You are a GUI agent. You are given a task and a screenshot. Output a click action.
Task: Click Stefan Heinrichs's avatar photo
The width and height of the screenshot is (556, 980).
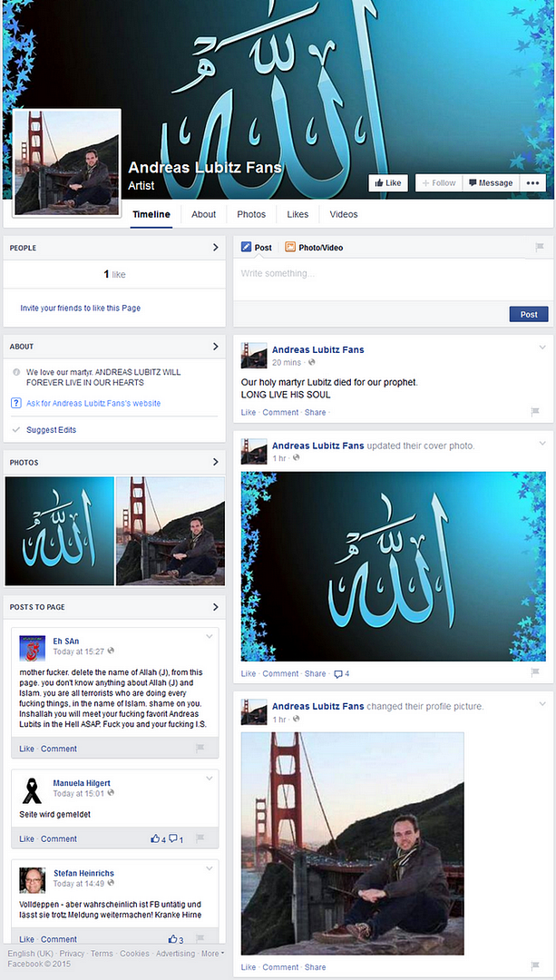tap(33, 880)
